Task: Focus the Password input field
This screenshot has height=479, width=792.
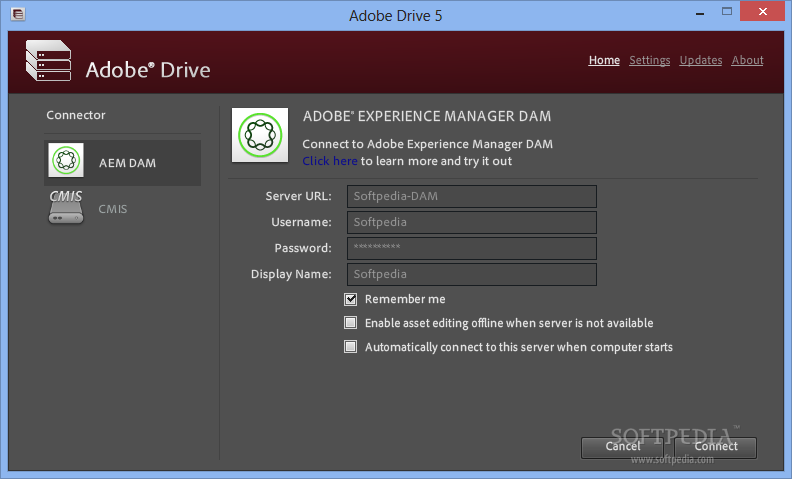Action: [472, 248]
